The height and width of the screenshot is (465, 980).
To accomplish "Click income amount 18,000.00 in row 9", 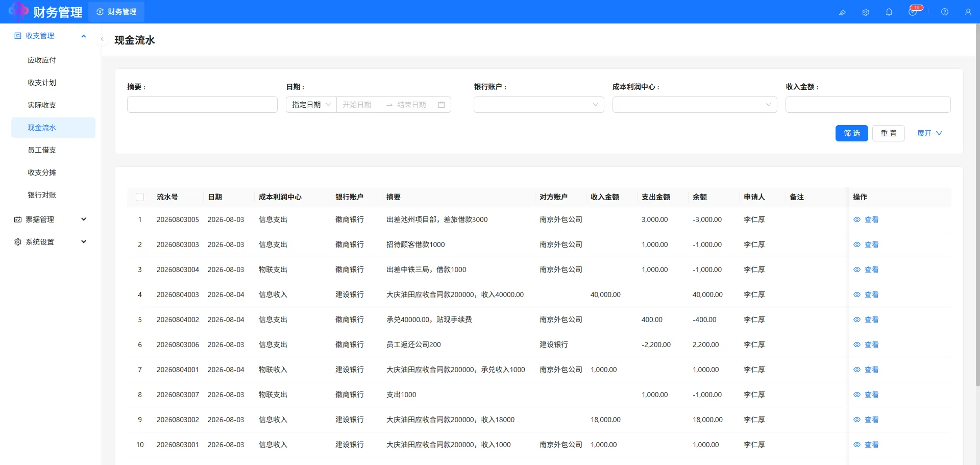I will point(605,420).
